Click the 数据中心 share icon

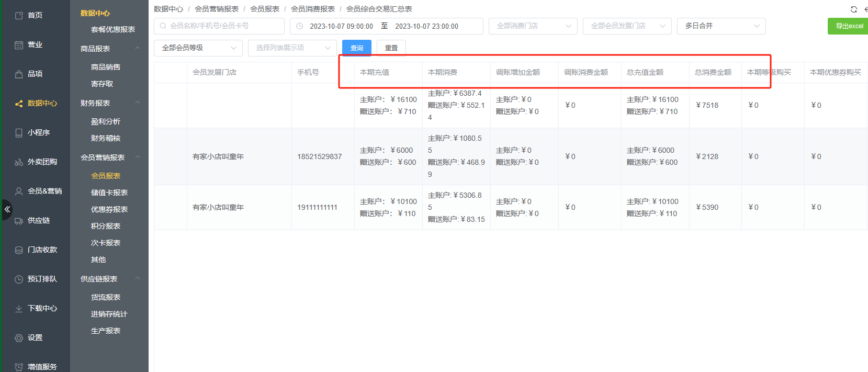pyautogui.click(x=19, y=104)
